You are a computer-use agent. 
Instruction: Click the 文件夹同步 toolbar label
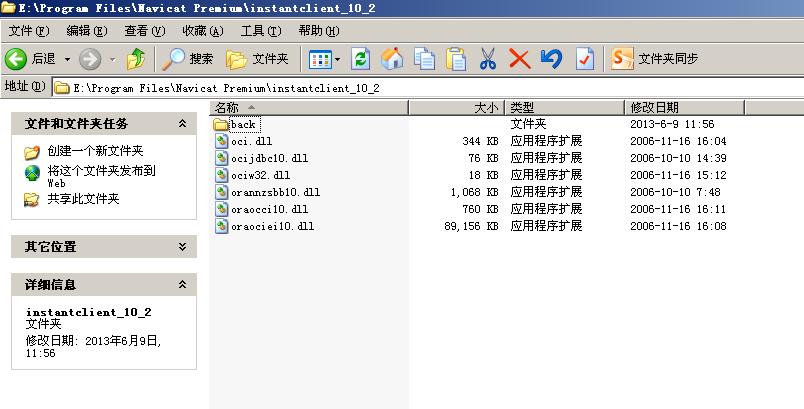pos(668,59)
